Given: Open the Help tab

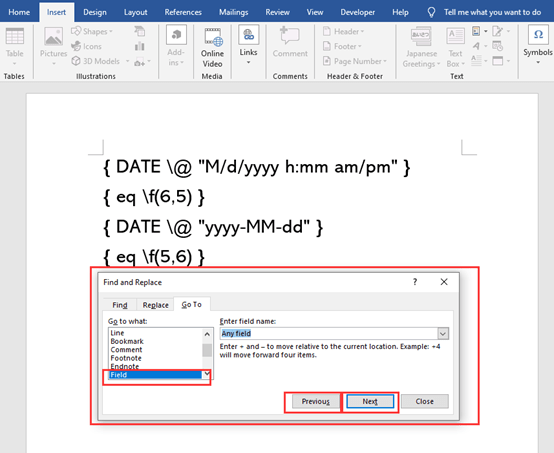Looking at the screenshot, I should click(400, 12).
